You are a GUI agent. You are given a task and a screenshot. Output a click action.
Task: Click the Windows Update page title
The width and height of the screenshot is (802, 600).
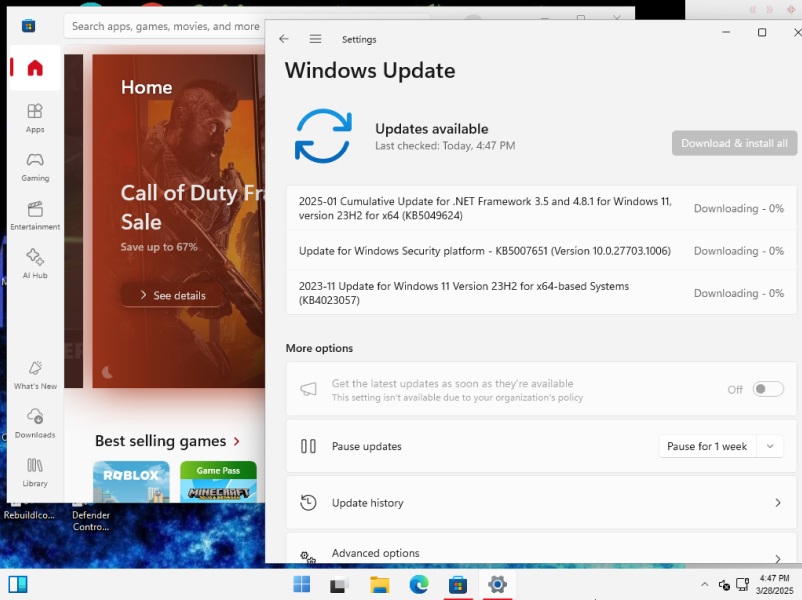(370, 71)
